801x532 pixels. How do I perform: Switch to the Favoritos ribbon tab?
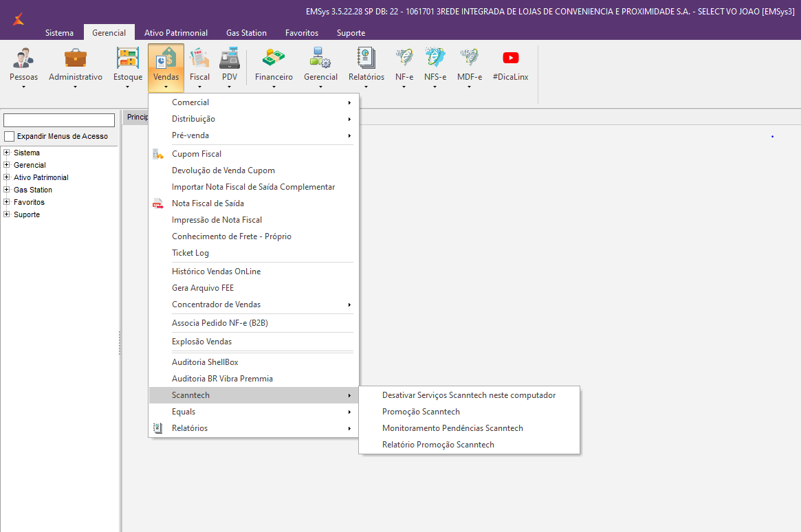pyautogui.click(x=302, y=33)
